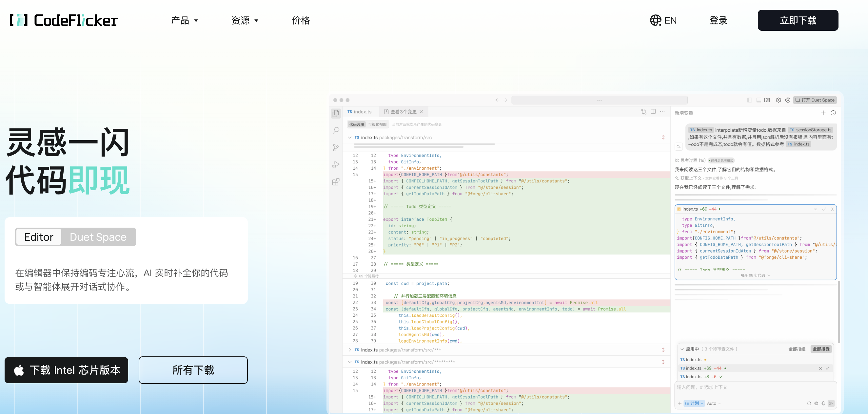This screenshot has width=868, height=414.
Task: Click the settings gear in IDE title bar
Action: (779, 100)
